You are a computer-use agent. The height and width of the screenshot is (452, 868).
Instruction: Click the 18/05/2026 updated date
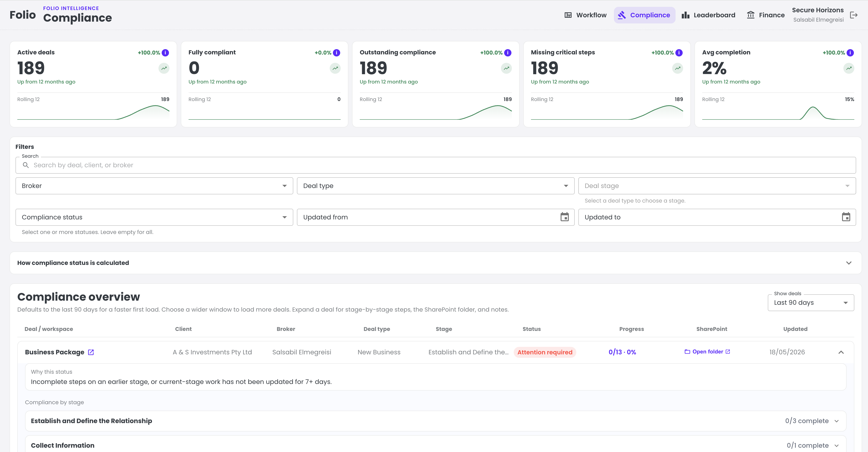pos(787,352)
